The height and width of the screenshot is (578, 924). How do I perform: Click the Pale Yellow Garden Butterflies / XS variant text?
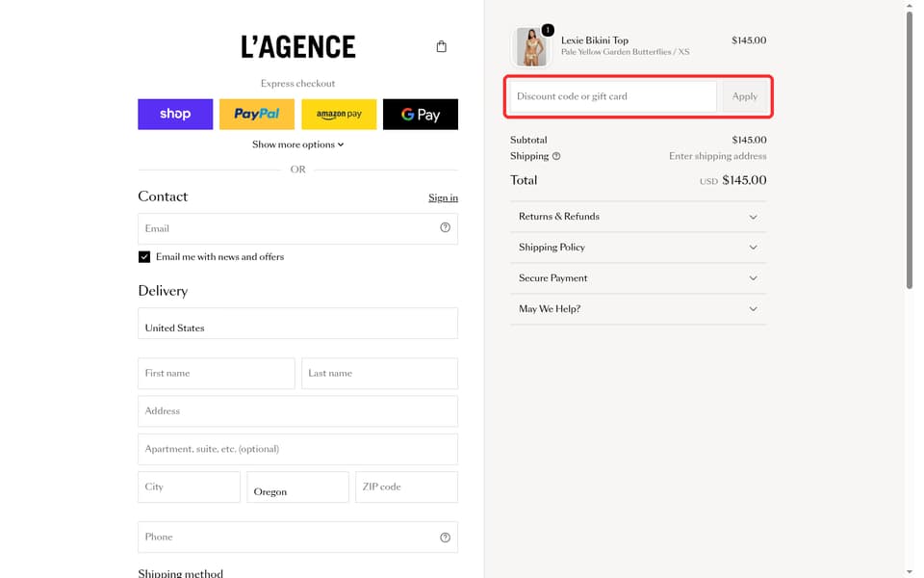[626, 52]
